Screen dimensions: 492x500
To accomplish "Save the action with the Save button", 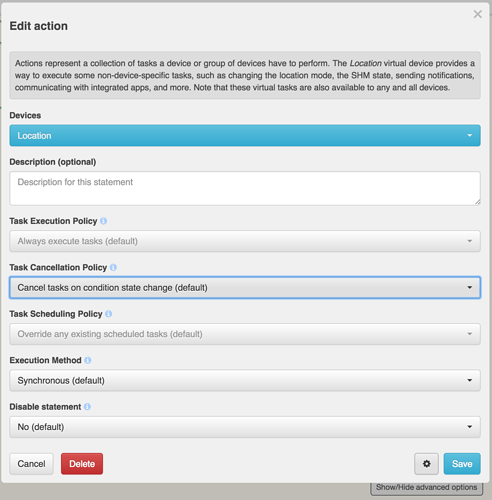I will click(x=462, y=464).
